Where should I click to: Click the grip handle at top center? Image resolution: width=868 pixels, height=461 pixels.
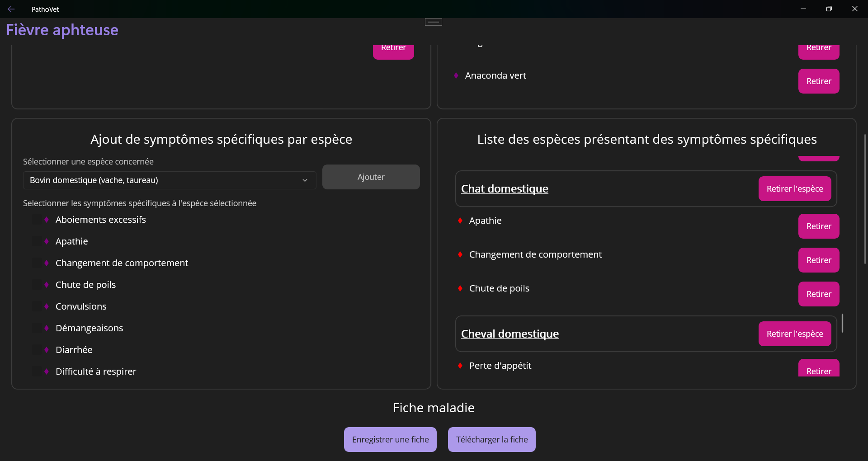(433, 22)
